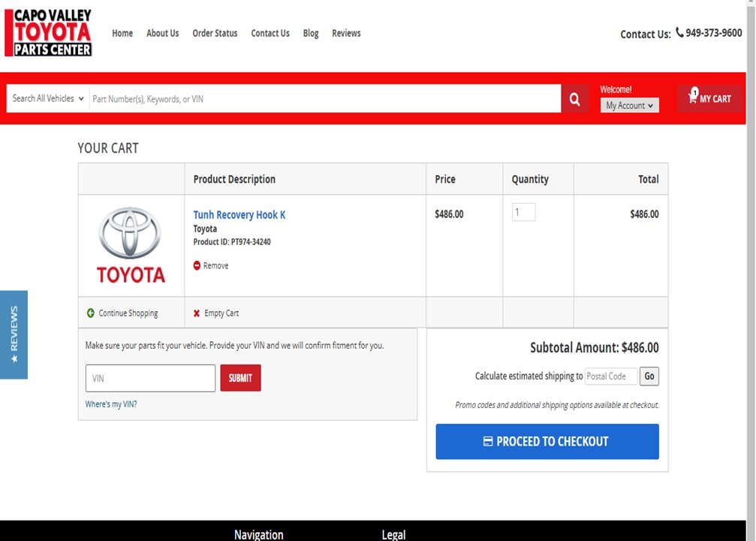Click the Remove link text

(x=215, y=265)
